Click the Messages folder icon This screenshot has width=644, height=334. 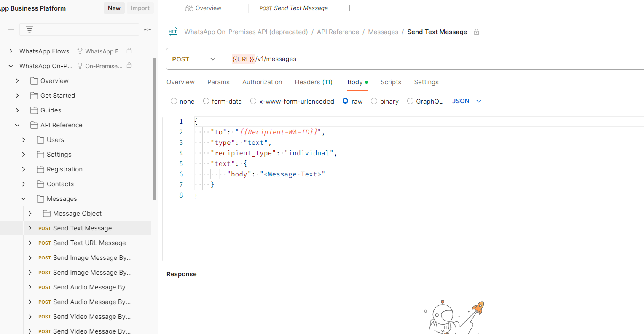pos(40,199)
